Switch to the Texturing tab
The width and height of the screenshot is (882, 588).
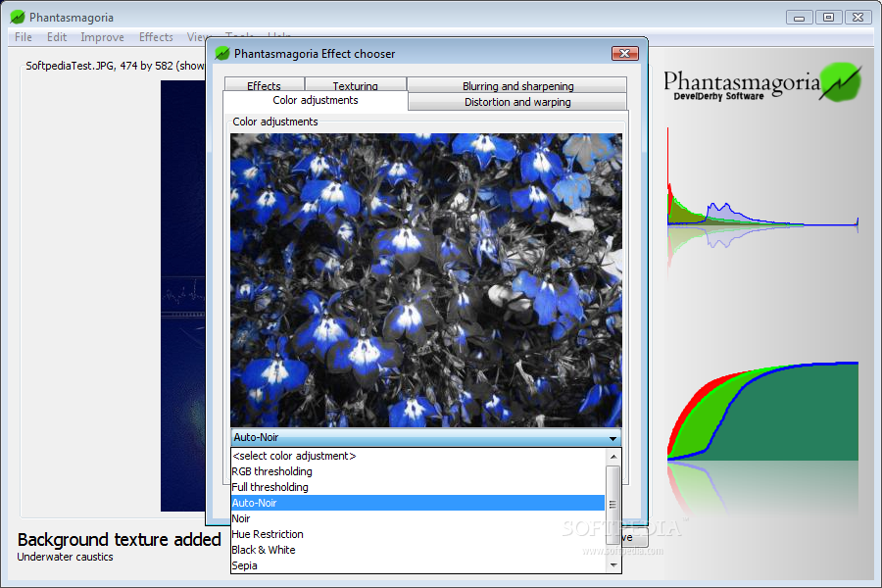click(x=355, y=85)
